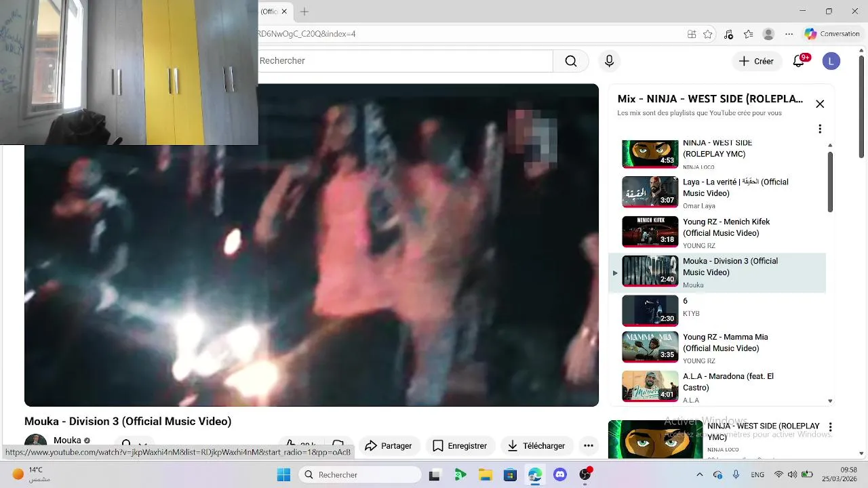The width and height of the screenshot is (868, 488).
Task: Play 'Young RZ - Mamma Mia' from the playlist
Action: click(717, 348)
